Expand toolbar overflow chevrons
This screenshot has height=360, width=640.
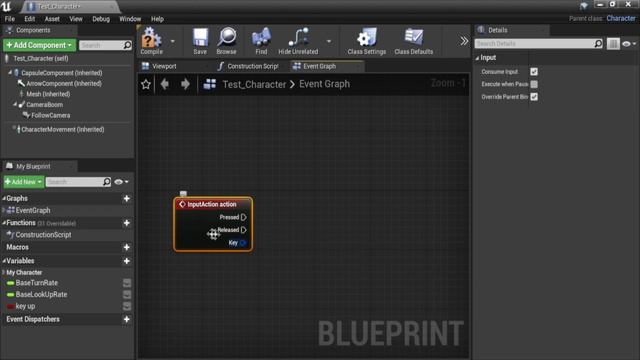tap(464, 41)
